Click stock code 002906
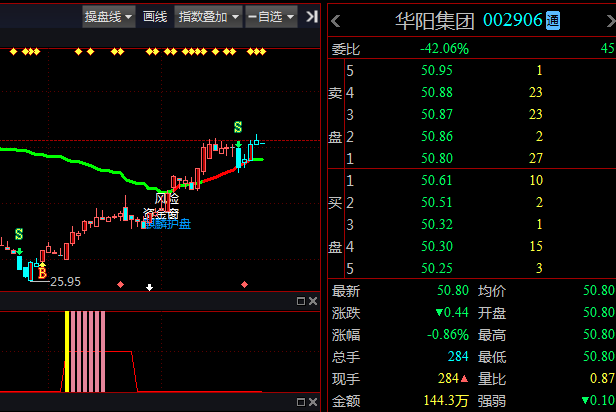Viewport: 616px width, 412px height. 512,20
